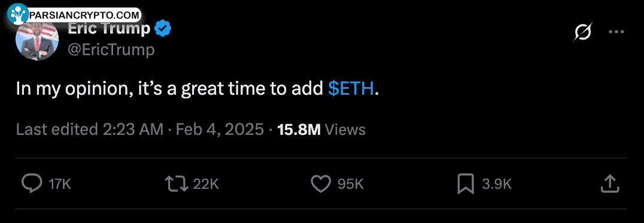
Task: Click the Grok slash-circle icon
Action: coord(583,32)
